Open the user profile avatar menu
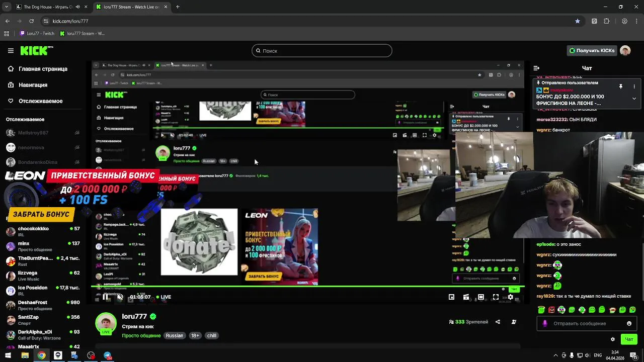Screen dimensions: 644x362 [x=625, y=51]
